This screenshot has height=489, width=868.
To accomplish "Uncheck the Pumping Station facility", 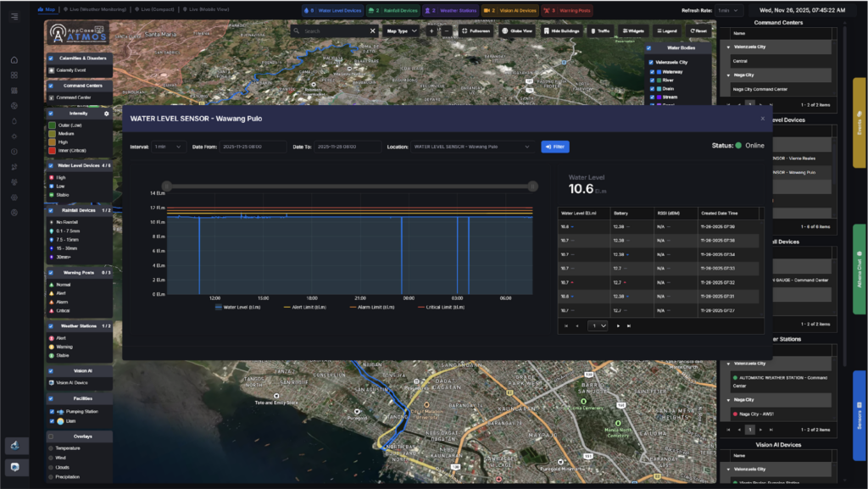I will pyautogui.click(x=52, y=412).
